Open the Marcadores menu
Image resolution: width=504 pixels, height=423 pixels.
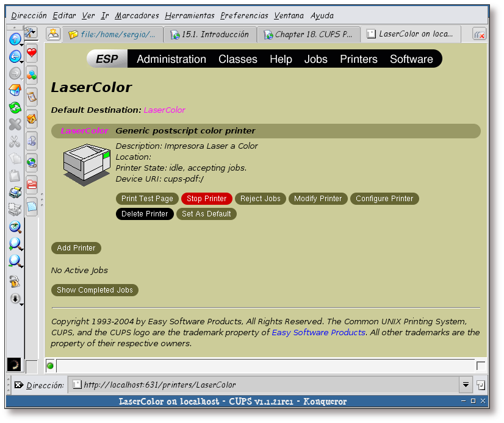[137, 15]
